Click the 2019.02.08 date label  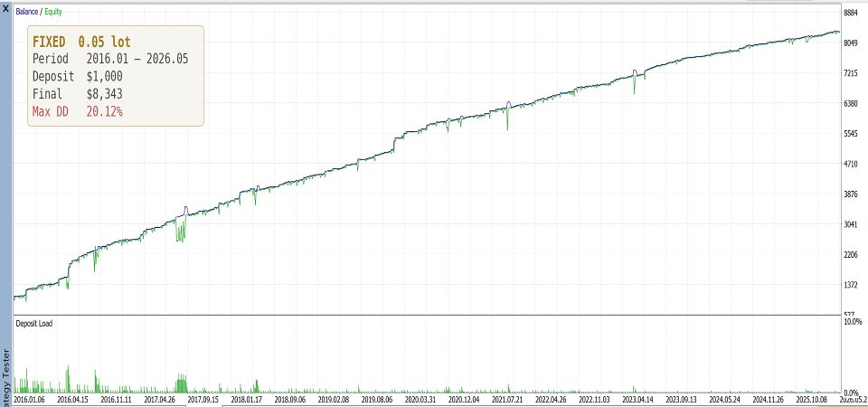(334, 400)
